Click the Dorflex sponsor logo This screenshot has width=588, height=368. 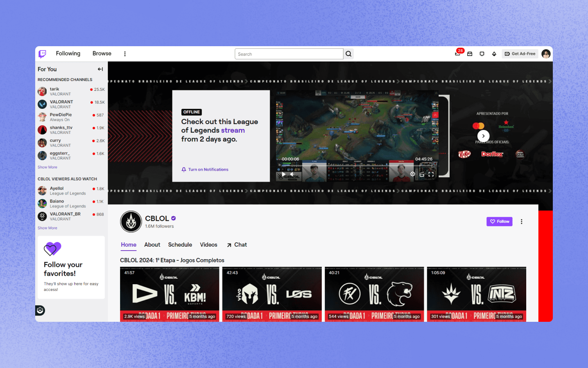[x=492, y=154]
